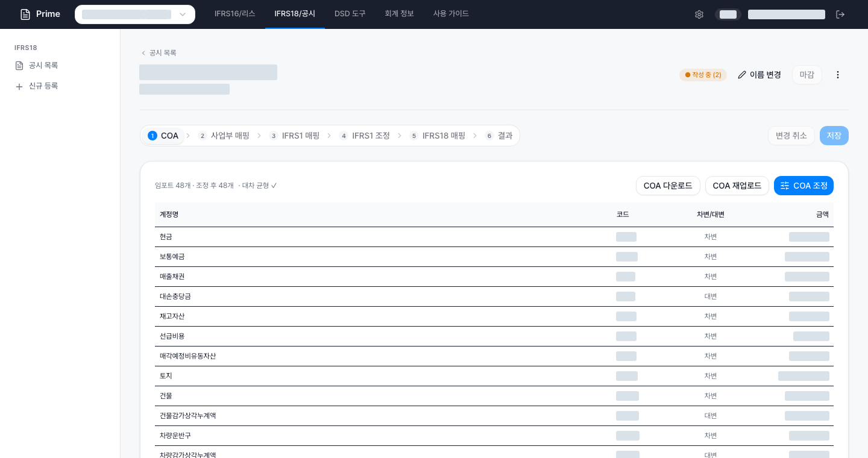Select the 매각예정비유동자산 account row
Viewport: 868px width, 458px height.
(x=494, y=356)
